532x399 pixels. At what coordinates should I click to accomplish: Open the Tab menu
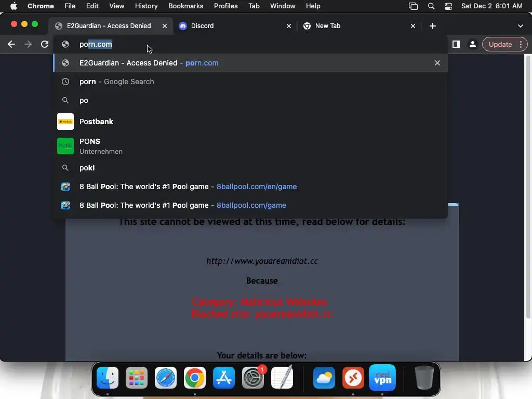point(254,6)
